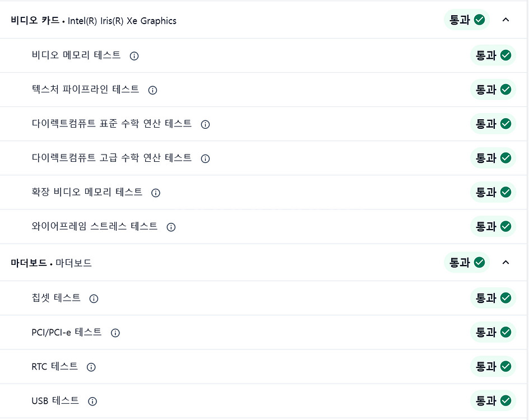This screenshot has width=529, height=420.
Task: Click the 비디오 카드 section header title
Action: 94,21
